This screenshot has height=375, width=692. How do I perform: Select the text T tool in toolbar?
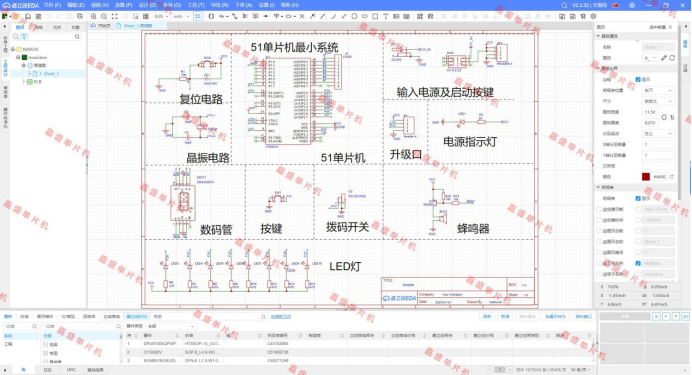point(386,16)
